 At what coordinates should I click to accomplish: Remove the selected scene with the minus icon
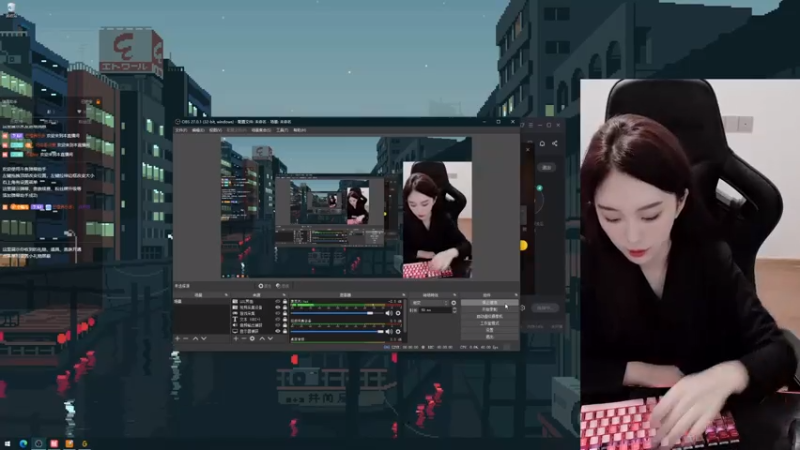186,339
